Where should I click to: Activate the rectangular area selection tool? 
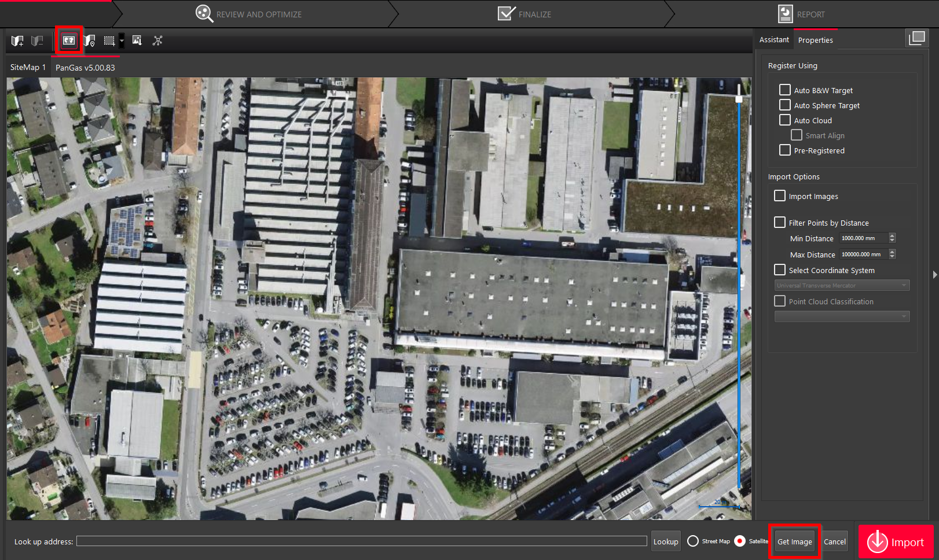point(109,40)
